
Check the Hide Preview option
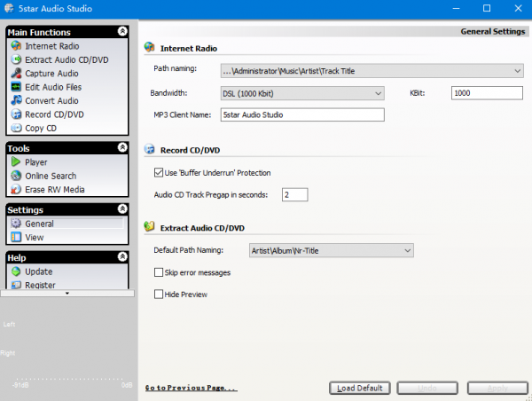click(x=159, y=294)
